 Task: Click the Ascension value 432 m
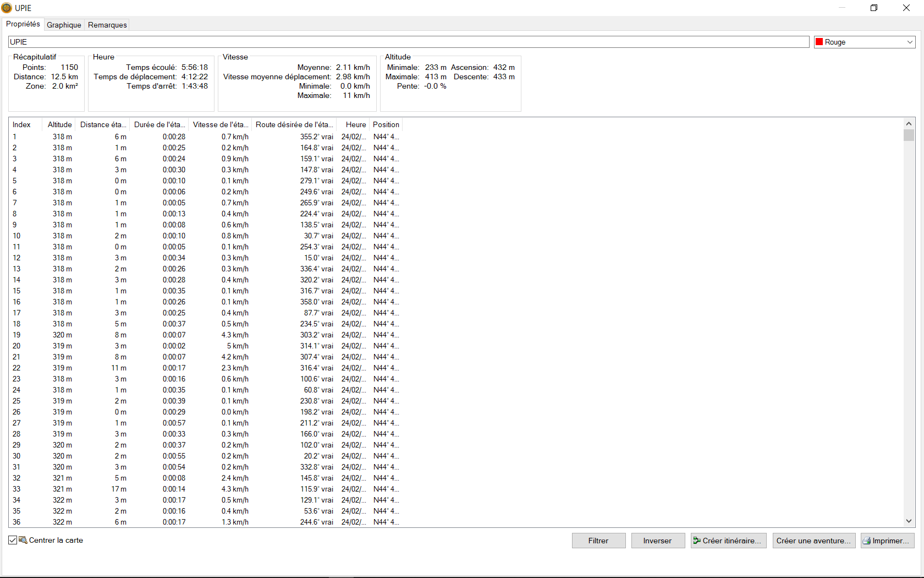click(x=504, y=67)
